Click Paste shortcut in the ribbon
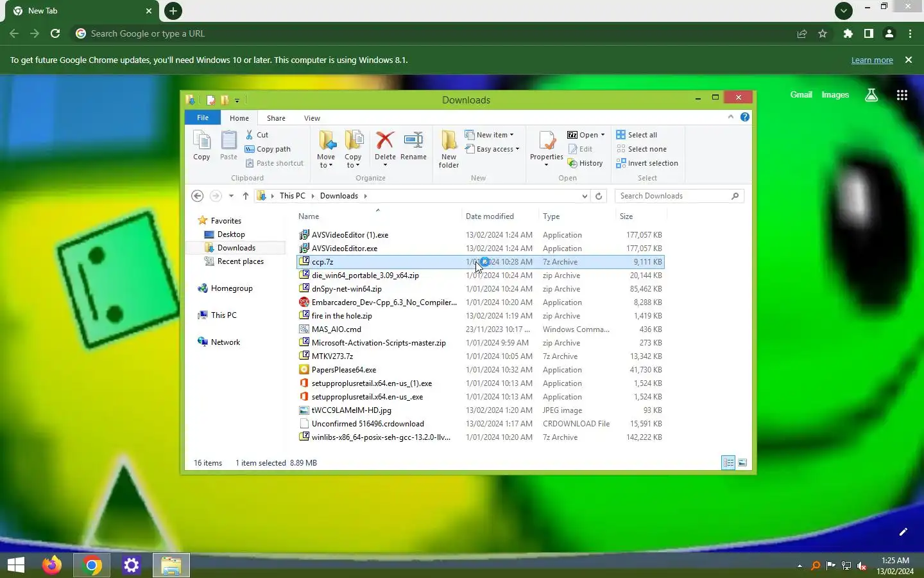Screen dimensions: 924x578 (275, 163)
